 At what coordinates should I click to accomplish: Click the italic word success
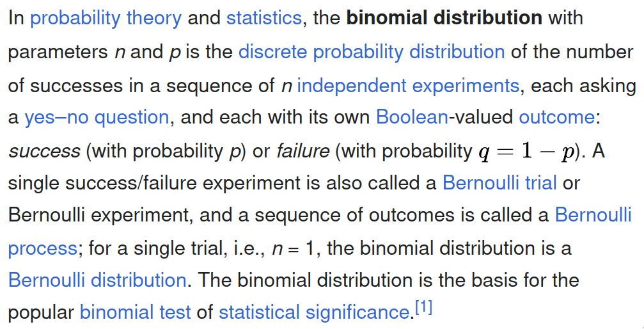[44, 151]
